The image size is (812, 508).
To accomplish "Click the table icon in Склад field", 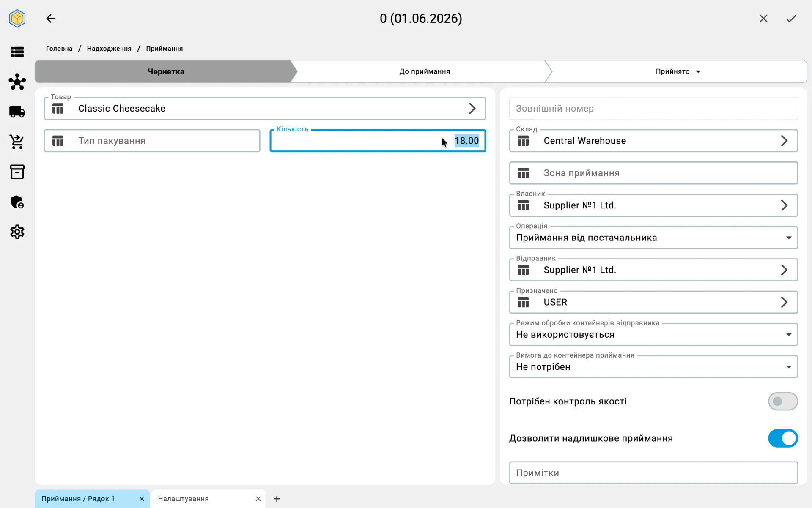I will point(524,141).
